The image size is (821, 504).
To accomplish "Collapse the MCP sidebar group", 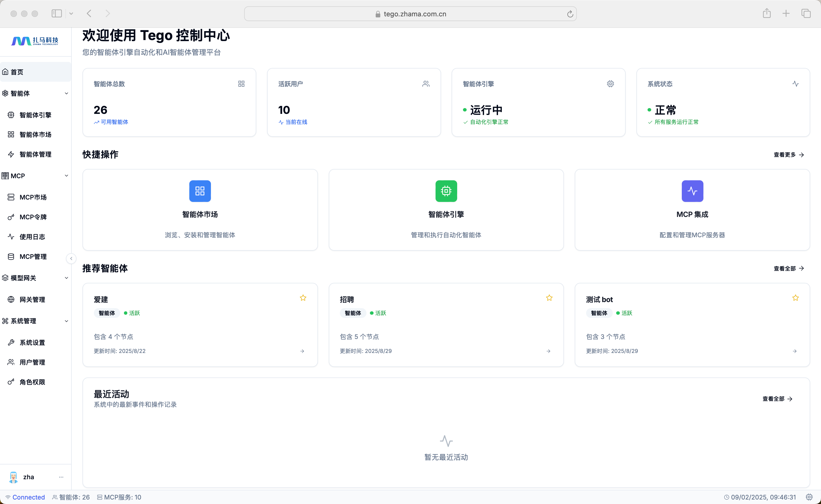I will (x=66, y=176).
